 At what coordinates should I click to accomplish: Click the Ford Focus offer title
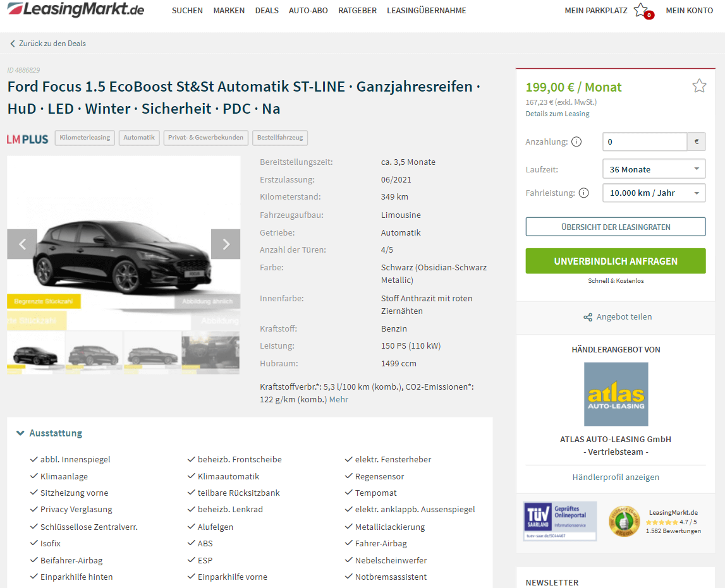click(244, 97)
